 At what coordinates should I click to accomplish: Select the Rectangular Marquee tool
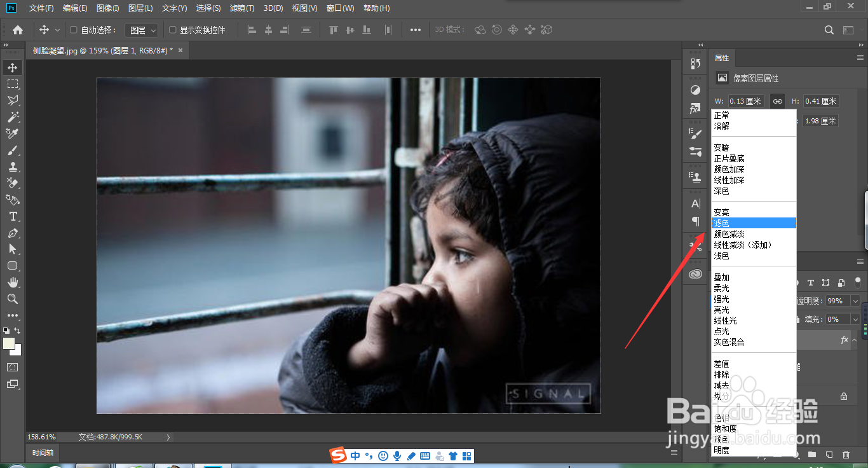[x=13, y=84]
